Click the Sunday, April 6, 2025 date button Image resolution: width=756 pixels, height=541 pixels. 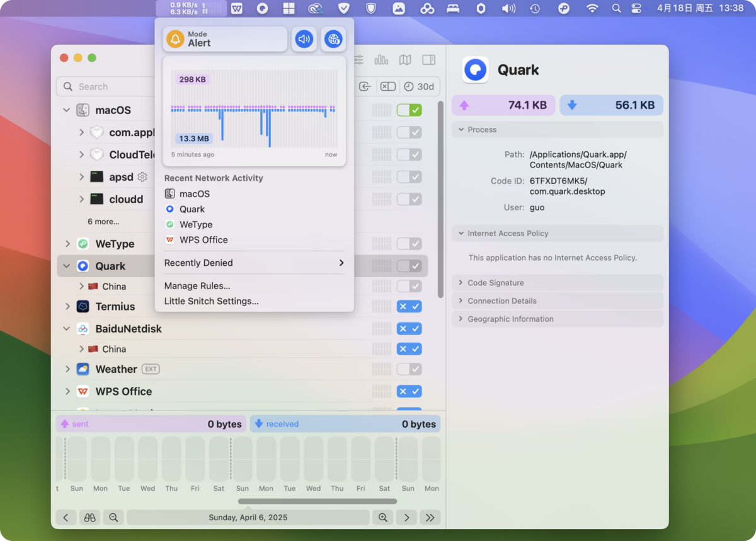click(x=248, y=517)
